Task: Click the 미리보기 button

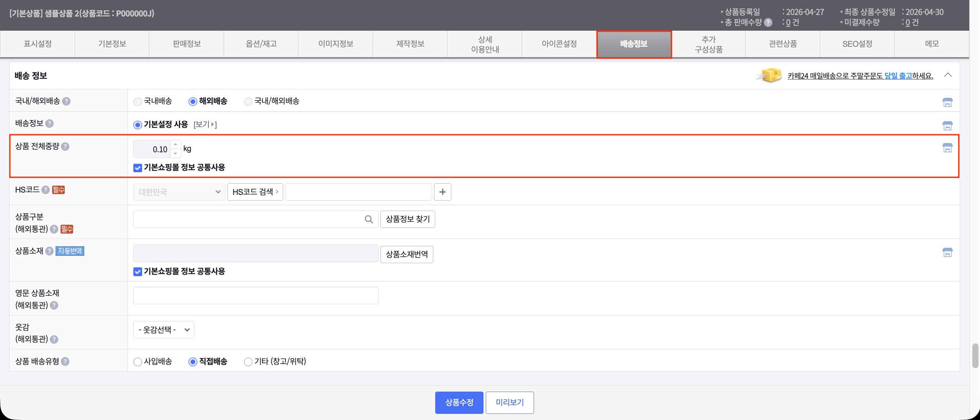Action: click(510, 403)
